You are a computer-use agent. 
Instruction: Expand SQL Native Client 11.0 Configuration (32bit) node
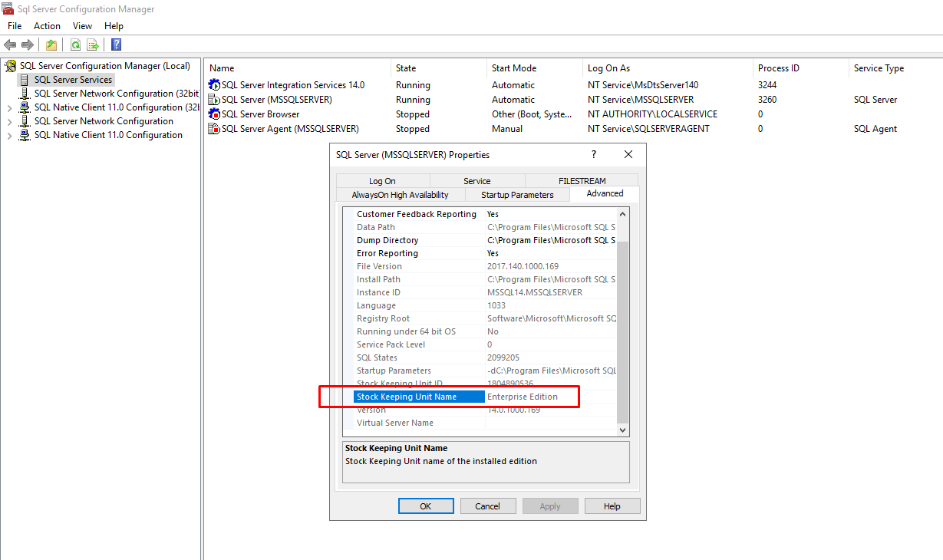coord(9,108)
